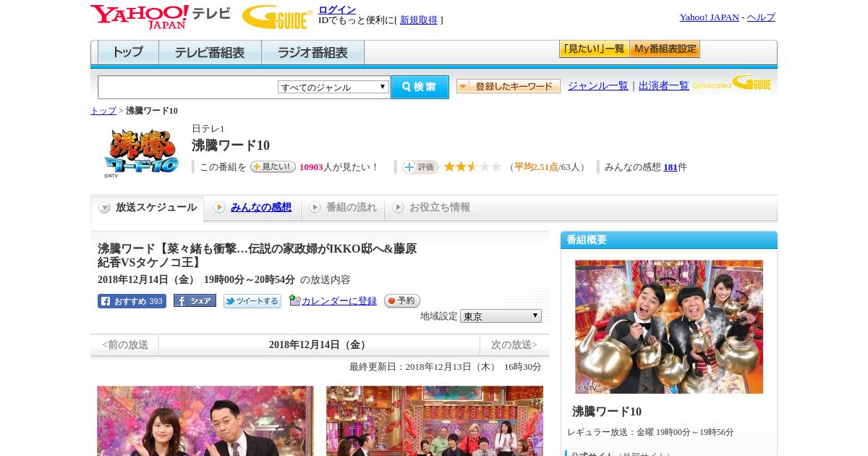The height and width of the screenshot is (456, 868).
Task: Click the ツイートする Twitter button
Action: click(252, 301)
